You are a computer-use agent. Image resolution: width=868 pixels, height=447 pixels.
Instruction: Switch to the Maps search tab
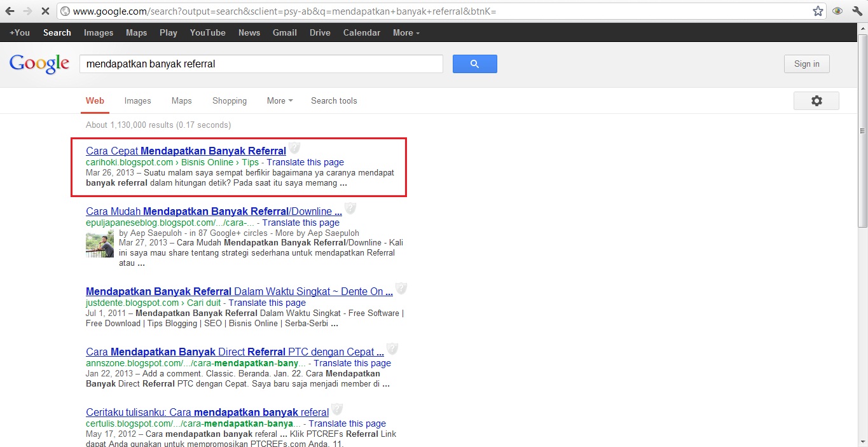(181, 100)
